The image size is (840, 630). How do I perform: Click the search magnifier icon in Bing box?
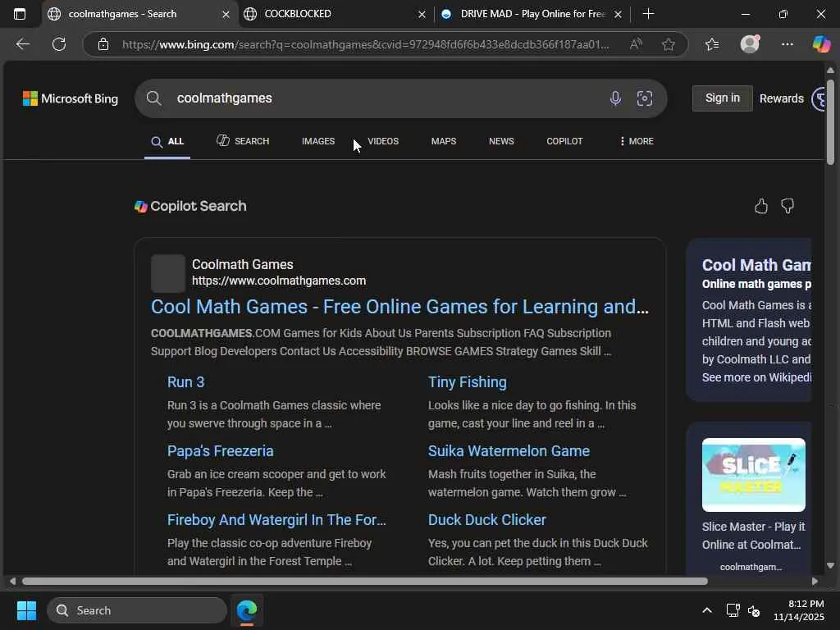[x=153, y=98]
